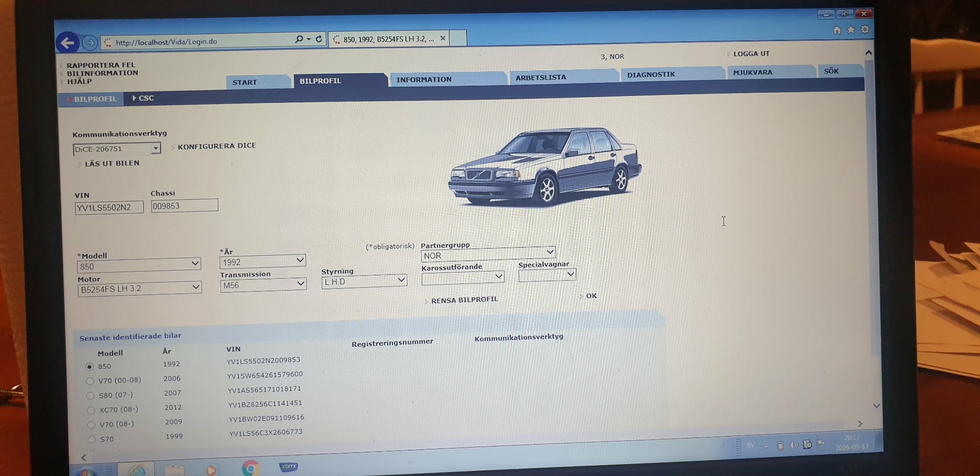Select the V70 (00-08) 2006 radio button
This screenshot has height=476, width=980.
coord(90,381)
